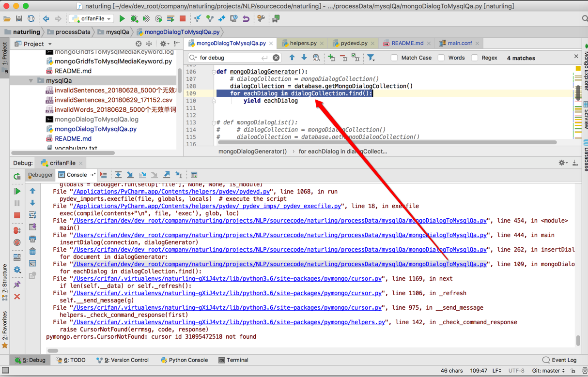Open the Debugger tab in Debug panel
This screenshot has width=588, height=377.
(40, 175)
